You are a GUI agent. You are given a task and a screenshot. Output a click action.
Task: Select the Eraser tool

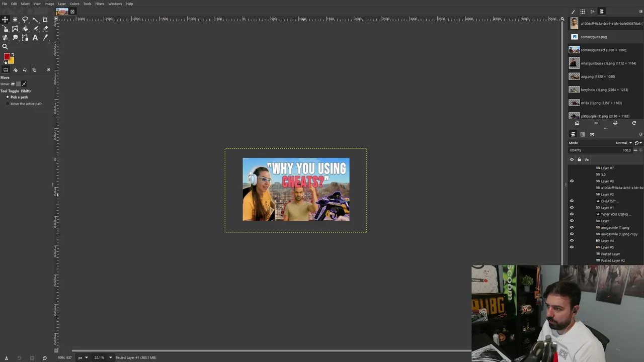[x=45, y=29]
